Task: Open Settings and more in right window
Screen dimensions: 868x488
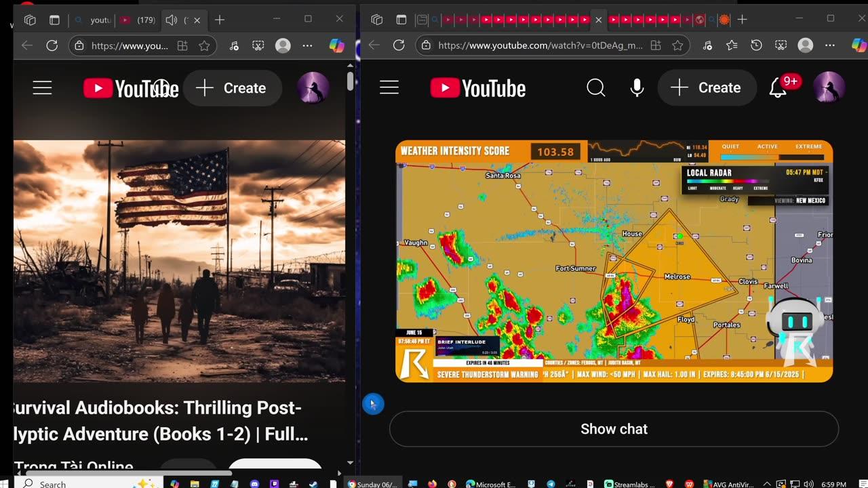Action: click(x=830, y=45)
